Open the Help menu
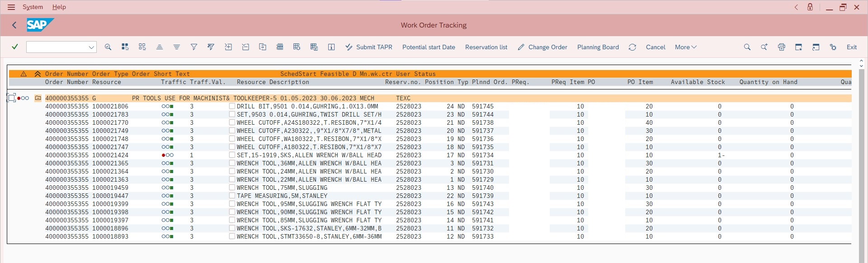The image size is (868, 263). coord(59,7)
